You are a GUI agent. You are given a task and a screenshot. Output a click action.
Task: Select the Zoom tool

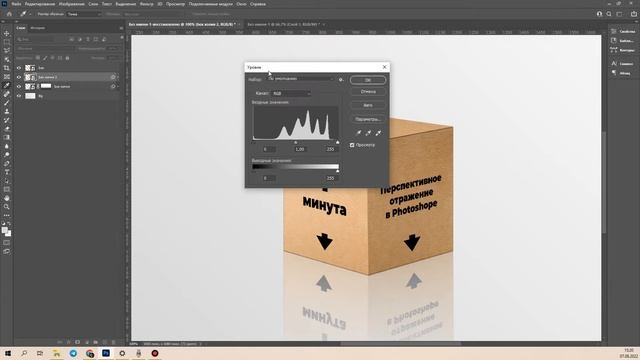point(7,207)
